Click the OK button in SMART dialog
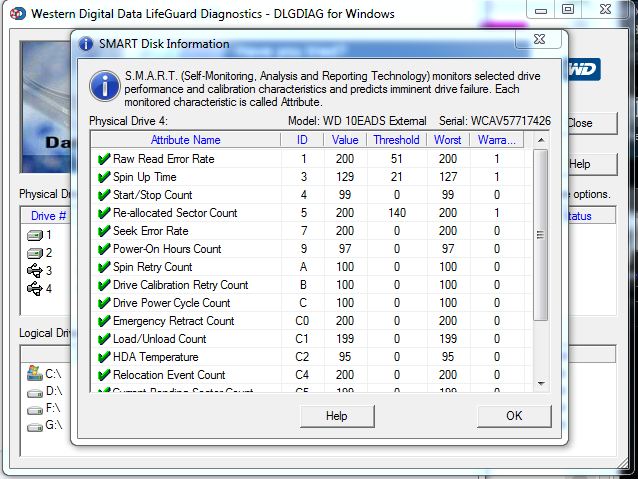The image size is (638, 479). coord(514,416)
